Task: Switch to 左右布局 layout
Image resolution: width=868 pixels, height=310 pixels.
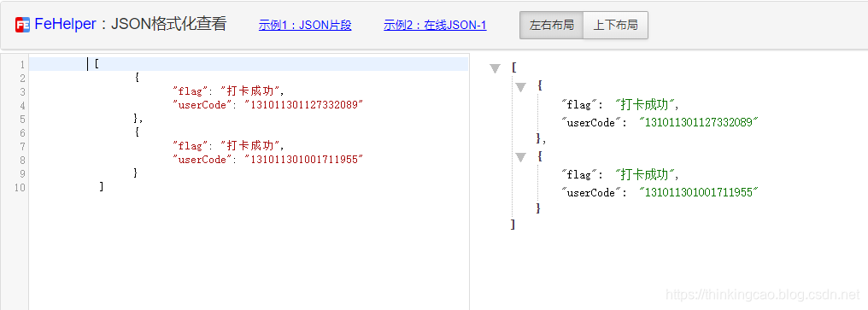Action: click(551, 26)
